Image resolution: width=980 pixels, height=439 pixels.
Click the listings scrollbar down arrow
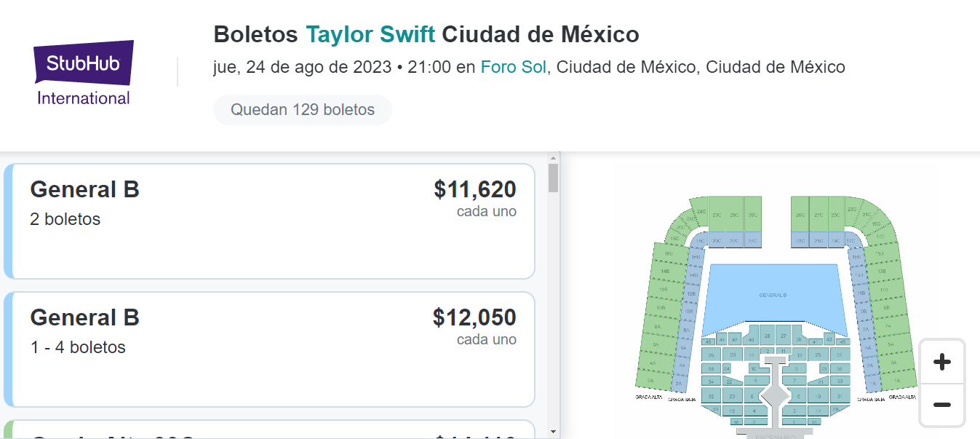554,432
